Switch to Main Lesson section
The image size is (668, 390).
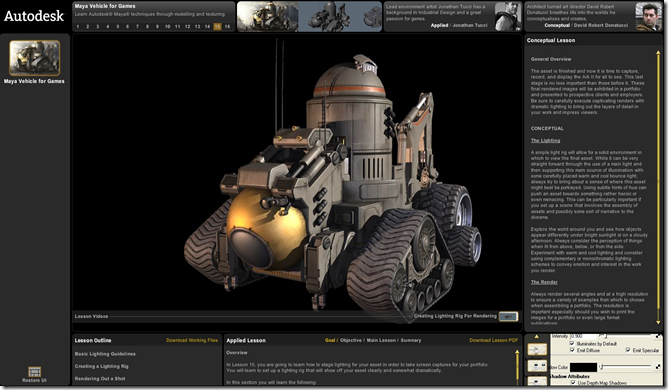pos(381,340)
